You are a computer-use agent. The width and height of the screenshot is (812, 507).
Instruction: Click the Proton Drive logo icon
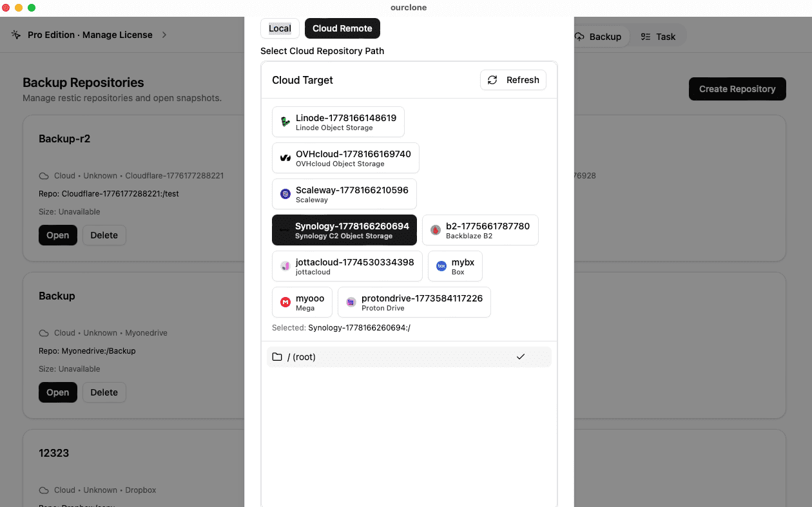(x=351, y=302)
